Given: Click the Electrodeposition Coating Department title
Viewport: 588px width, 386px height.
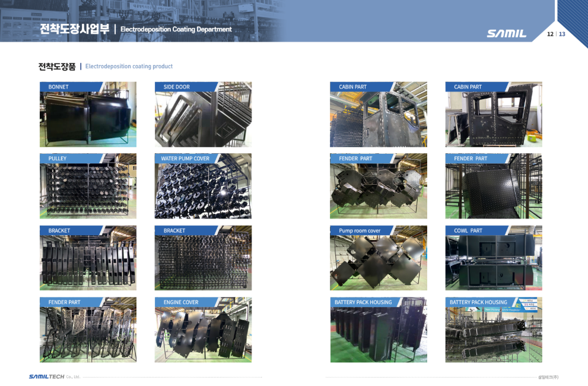Looking at the screenshot, I should (x=176, y=29).
